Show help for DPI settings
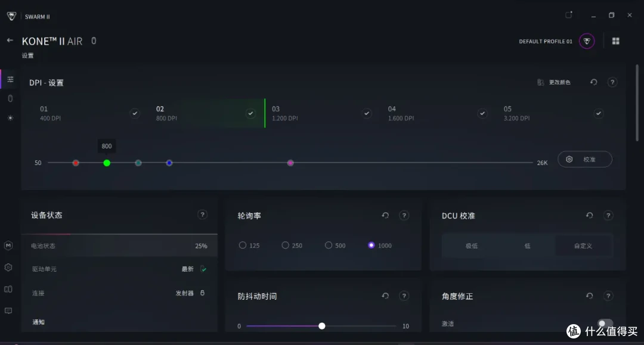The width and height of the screenshot is (644, 345). click(612, 82)
